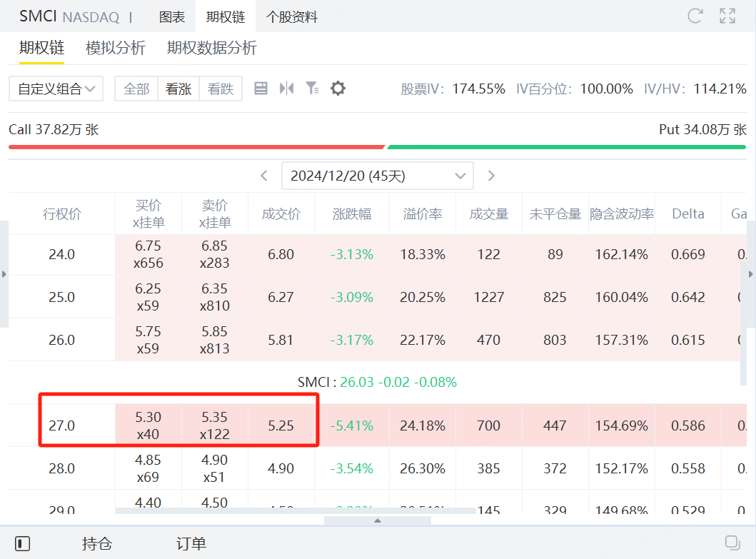The height and width of the screenshot is (559, 756).
Task: Click the green Put volume bar
Action: click(x=567, y=146)
